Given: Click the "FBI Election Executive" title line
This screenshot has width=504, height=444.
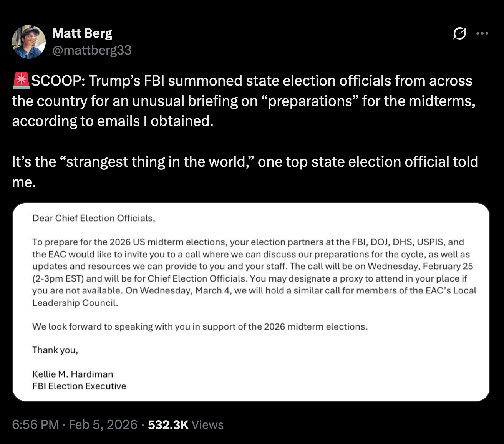Looking at the screenshot, I should click(x=79, y=386).
